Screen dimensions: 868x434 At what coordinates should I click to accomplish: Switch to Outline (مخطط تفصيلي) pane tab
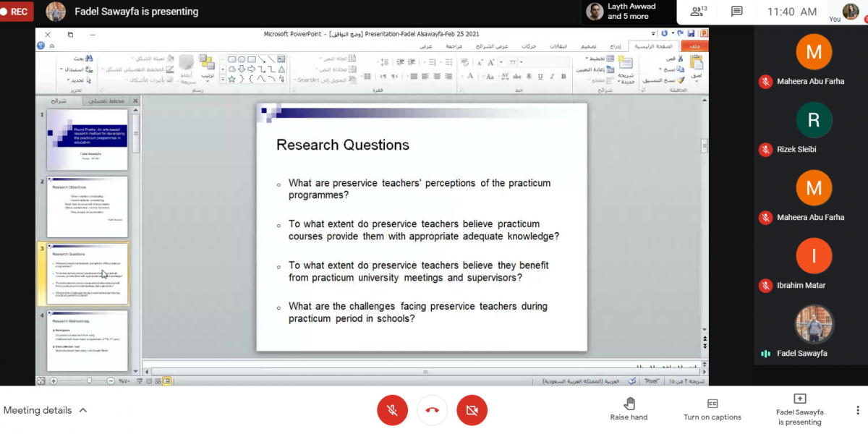(107, 101)
